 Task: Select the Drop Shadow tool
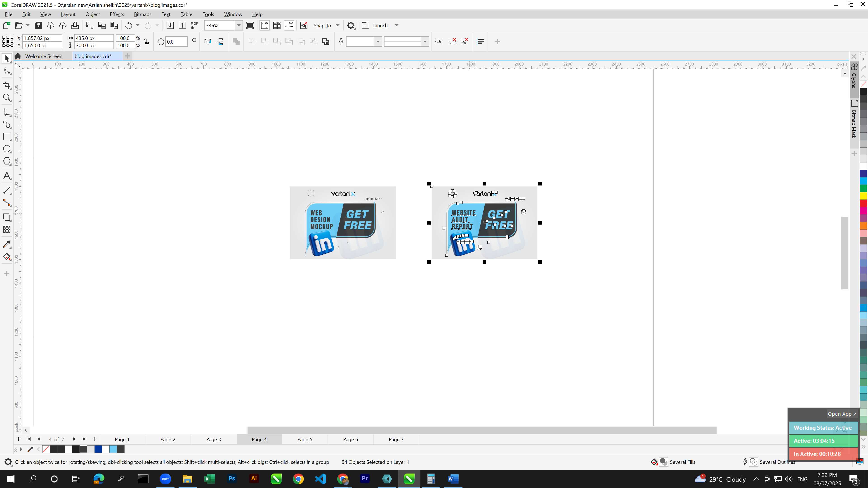coord(7,217)
